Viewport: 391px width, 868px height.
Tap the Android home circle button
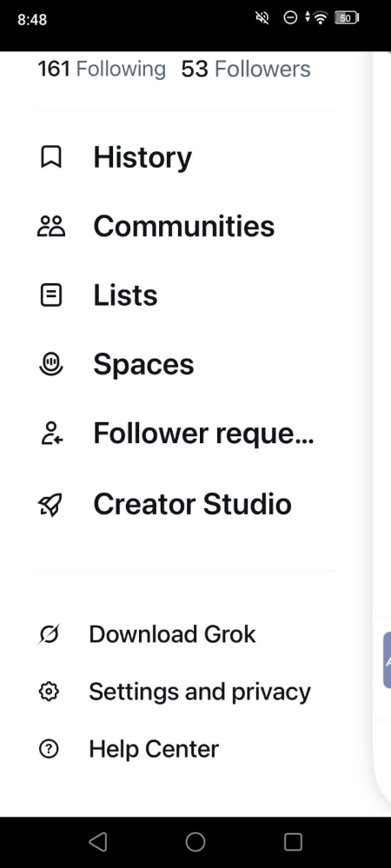coord(195,842)
